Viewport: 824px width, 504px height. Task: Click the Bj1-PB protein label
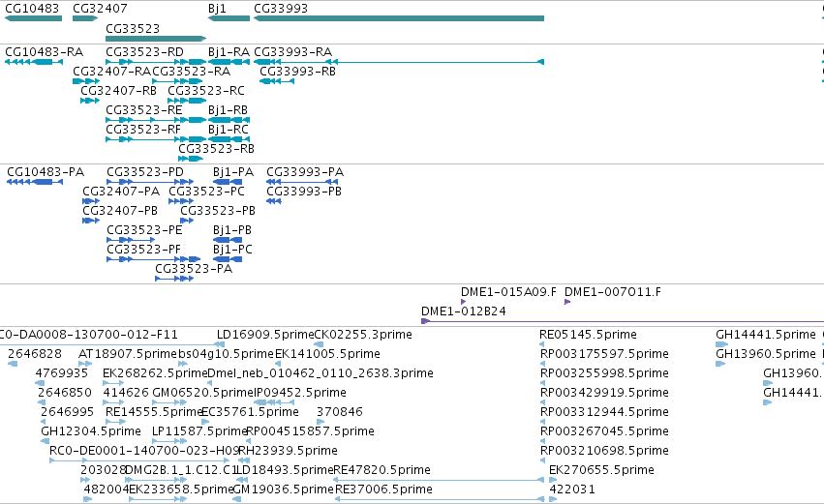pyautogui.click(x=232, y=230)
